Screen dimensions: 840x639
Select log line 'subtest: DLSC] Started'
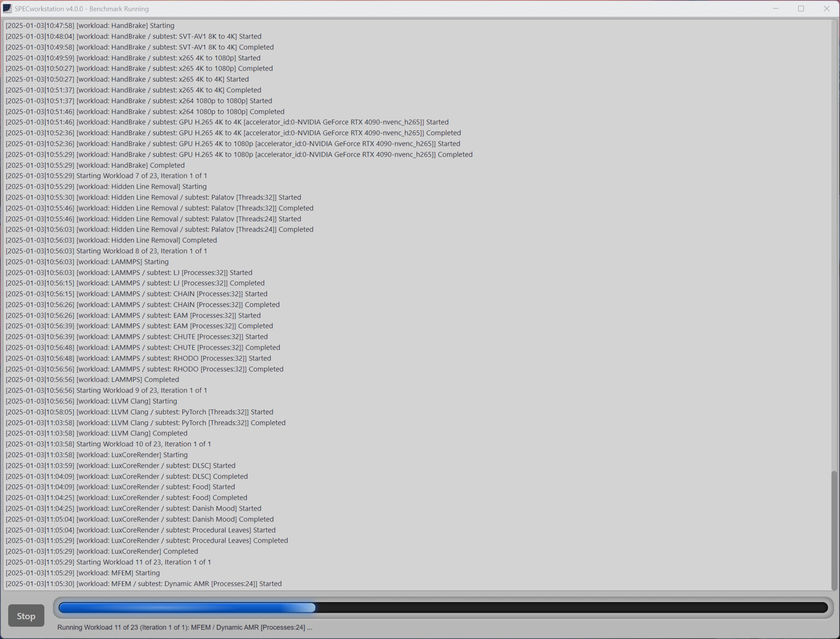121,466
